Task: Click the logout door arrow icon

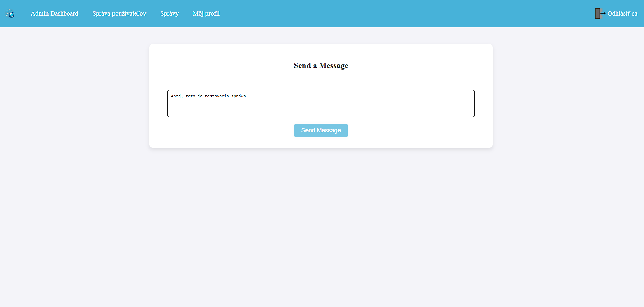Action: pos(600,13)
